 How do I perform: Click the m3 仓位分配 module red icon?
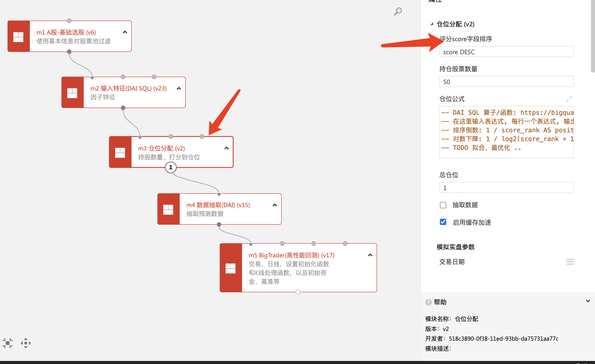click(x=120, y=152)
